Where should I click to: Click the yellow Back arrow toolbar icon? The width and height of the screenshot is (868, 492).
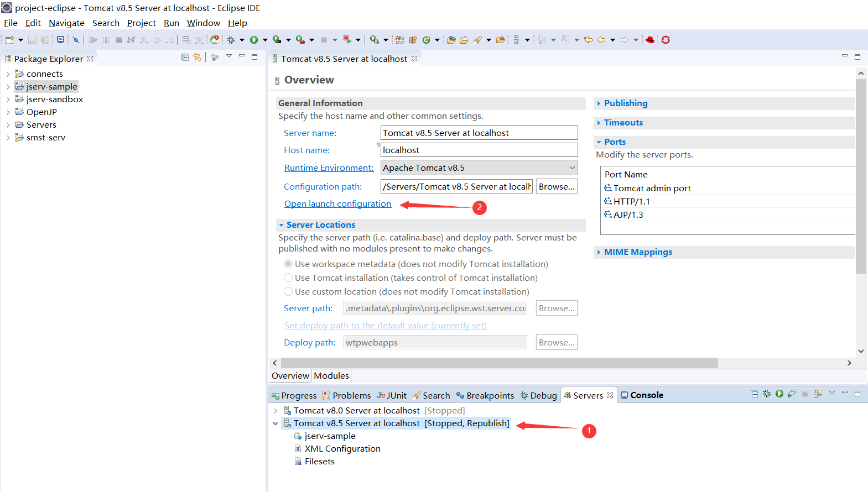coord(601,40)
